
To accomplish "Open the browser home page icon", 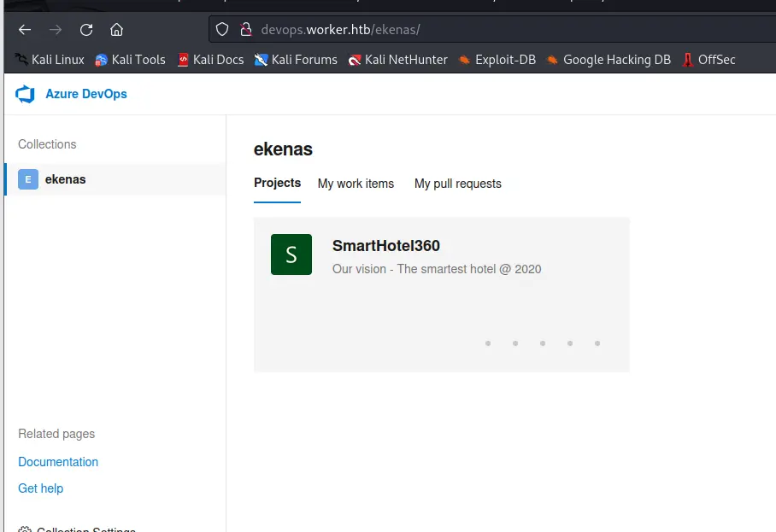I will [x=117, y=30].
